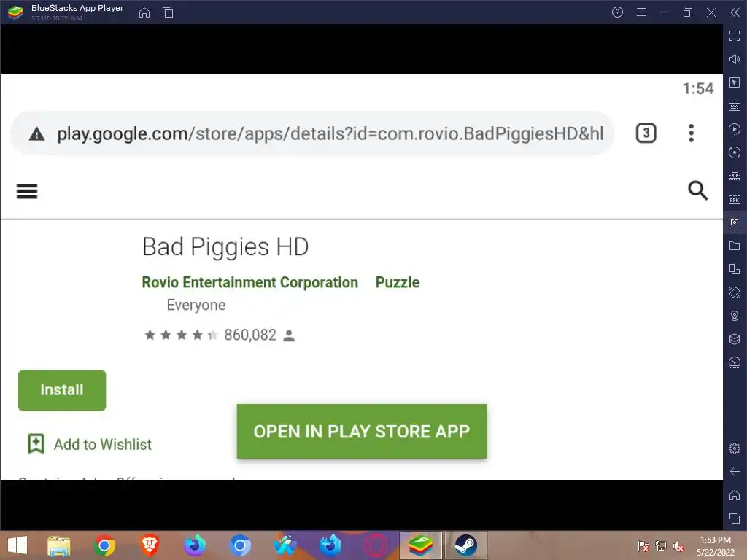
Task: Click the Bad Piggies HD title text
Action: coord(225,246)
